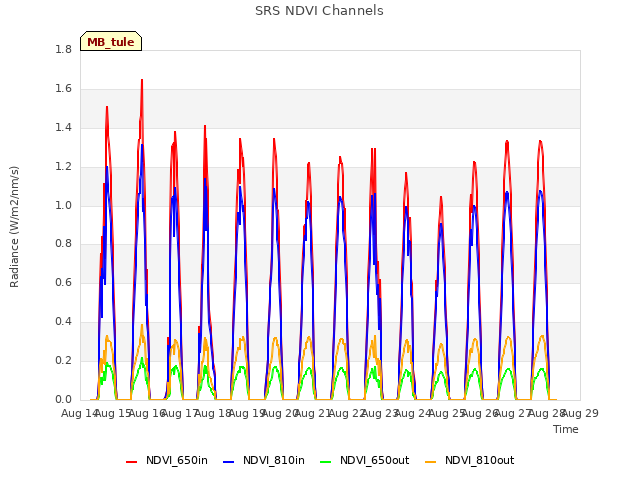Toggle the NDVI_810out legend entry
640x480 pixels.
pos(469,460)
